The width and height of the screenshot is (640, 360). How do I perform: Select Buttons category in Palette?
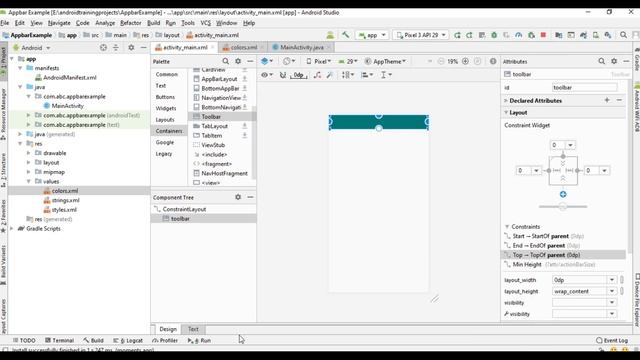[165, 97]
